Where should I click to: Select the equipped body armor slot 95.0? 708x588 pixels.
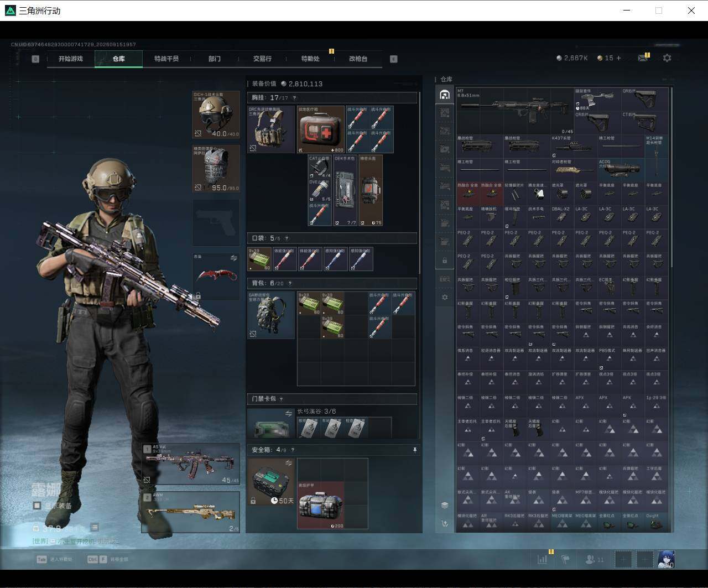point(216,169)
